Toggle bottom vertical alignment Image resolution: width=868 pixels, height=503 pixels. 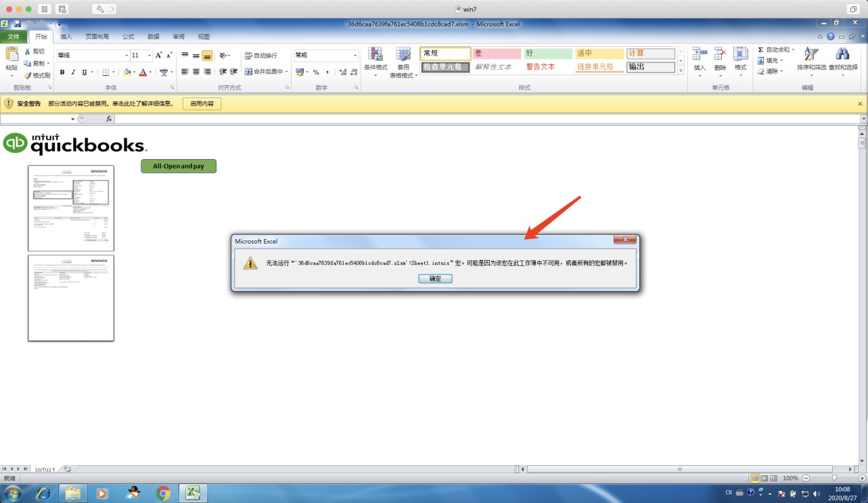click(207, 56)
